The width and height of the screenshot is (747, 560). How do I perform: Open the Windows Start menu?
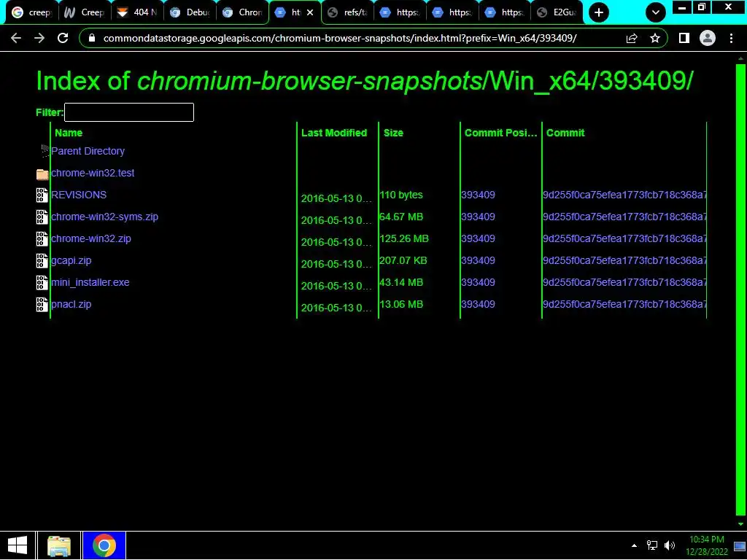click(x=18, y=545)
